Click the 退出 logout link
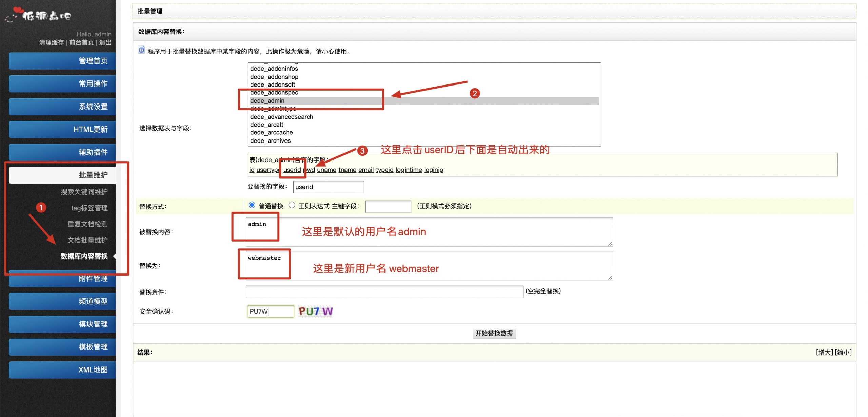The height and width of the screenshot is (417, 868). click(105, 42)
